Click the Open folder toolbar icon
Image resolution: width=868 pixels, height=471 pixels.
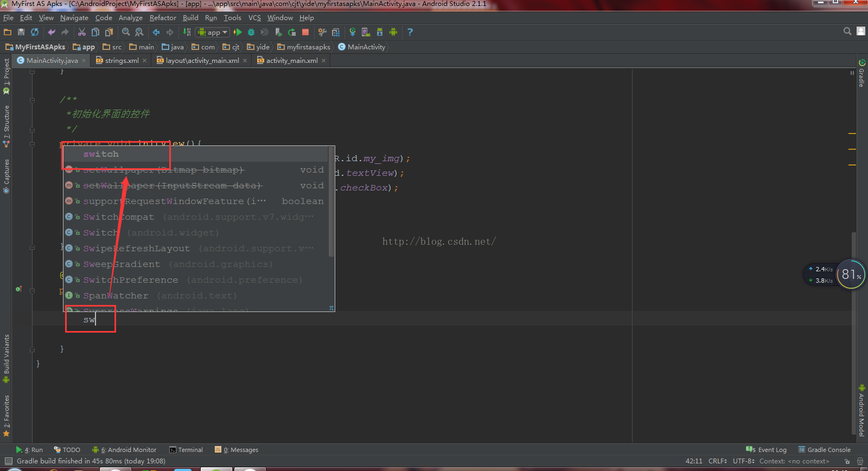pos(8,32)
